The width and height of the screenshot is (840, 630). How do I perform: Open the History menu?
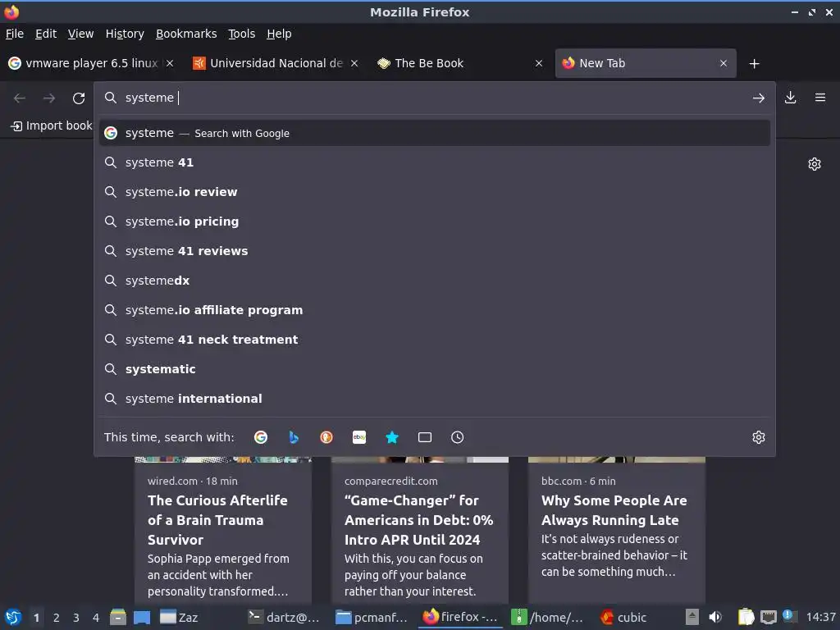[x=125, y=34]
